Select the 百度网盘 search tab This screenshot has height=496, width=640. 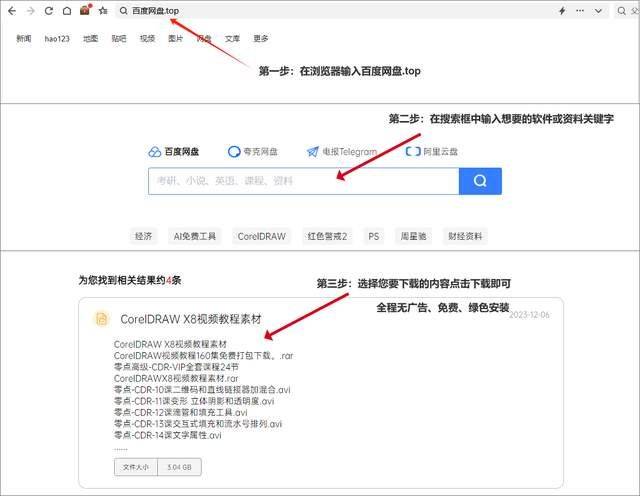(x=173, y=152)
